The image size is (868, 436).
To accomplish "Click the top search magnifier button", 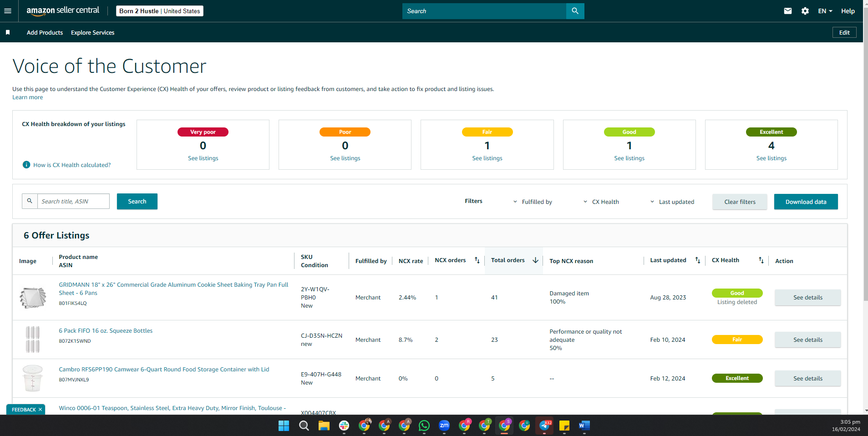I will click(575, 11).
